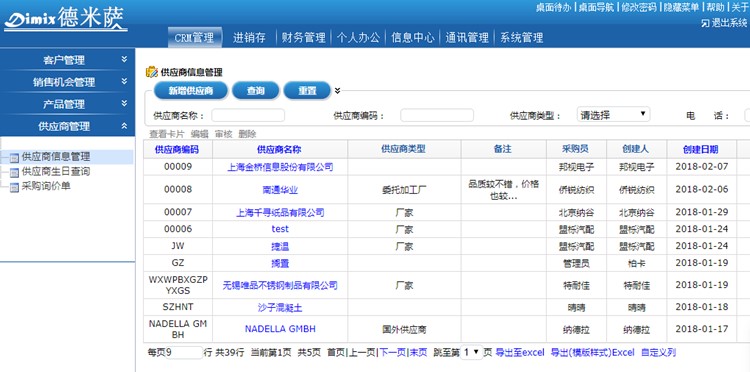Focus the 供应商编码 search field
The image size is (750, 372).
point(437,115)
